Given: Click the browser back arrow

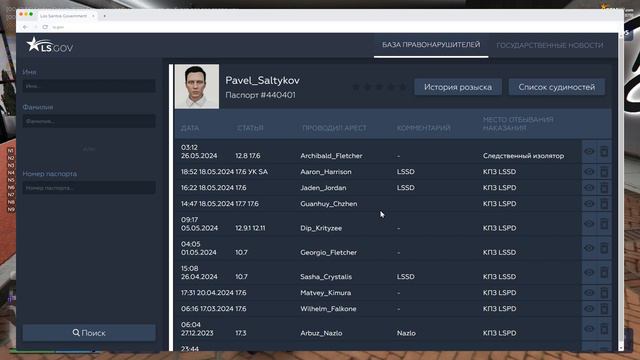Looking at the screenshot, I should (x=25, y=27).
